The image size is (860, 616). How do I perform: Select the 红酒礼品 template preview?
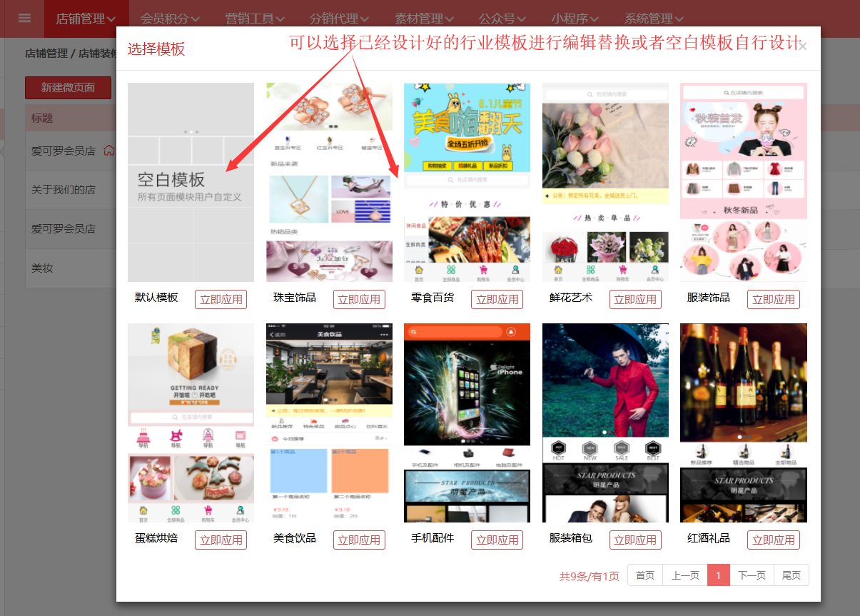(743, 423)
